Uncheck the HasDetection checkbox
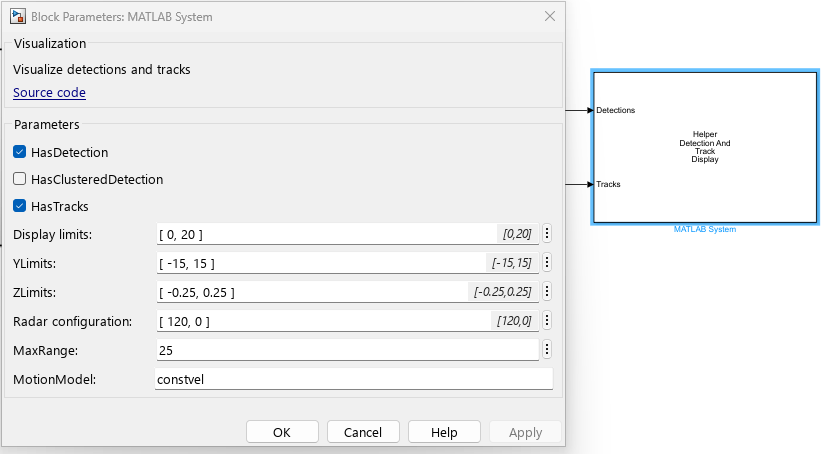This screenshot has height=454, width=824. 20,153
